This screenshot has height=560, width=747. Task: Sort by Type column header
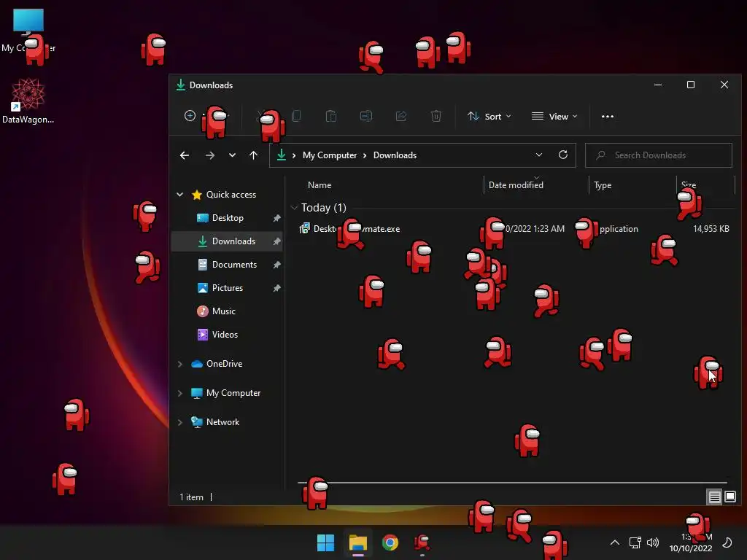pos(603,185)
